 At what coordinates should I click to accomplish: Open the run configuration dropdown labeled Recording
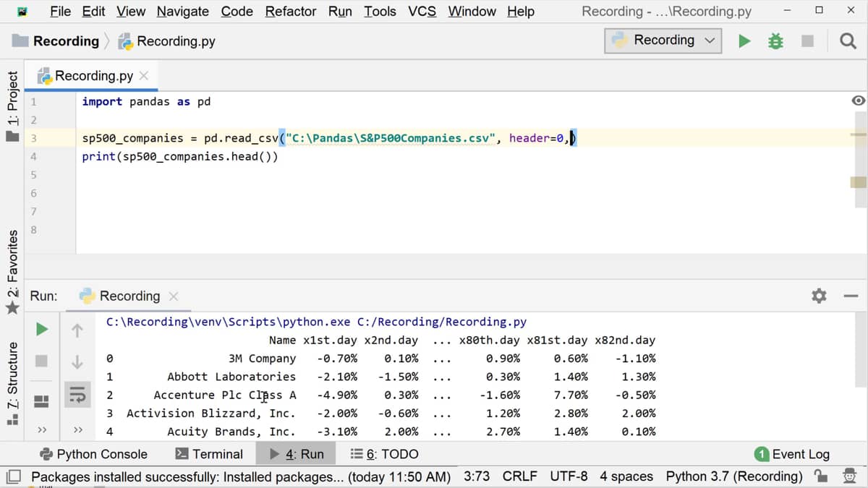663,40
